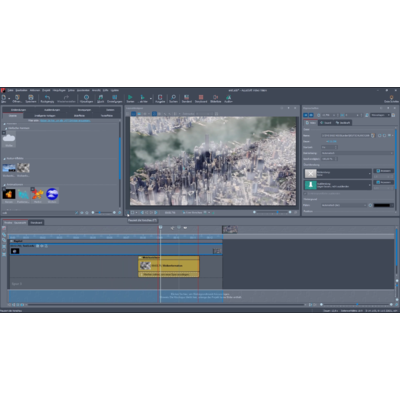Switch to the Bildeffekte toolbox tab
The width and height of the screenshot is (400, 400).
(79, 115)
